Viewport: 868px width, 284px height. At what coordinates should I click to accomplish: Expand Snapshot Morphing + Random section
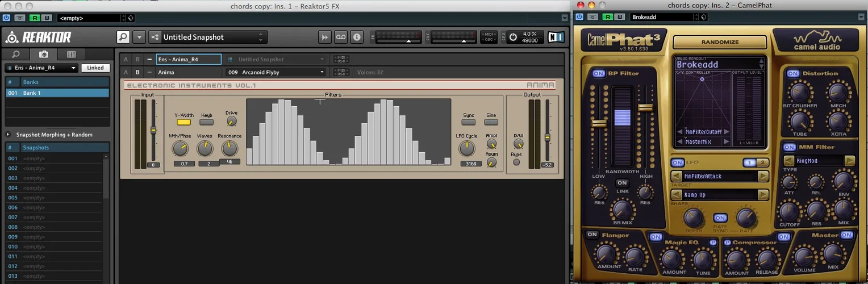(9, 135)
